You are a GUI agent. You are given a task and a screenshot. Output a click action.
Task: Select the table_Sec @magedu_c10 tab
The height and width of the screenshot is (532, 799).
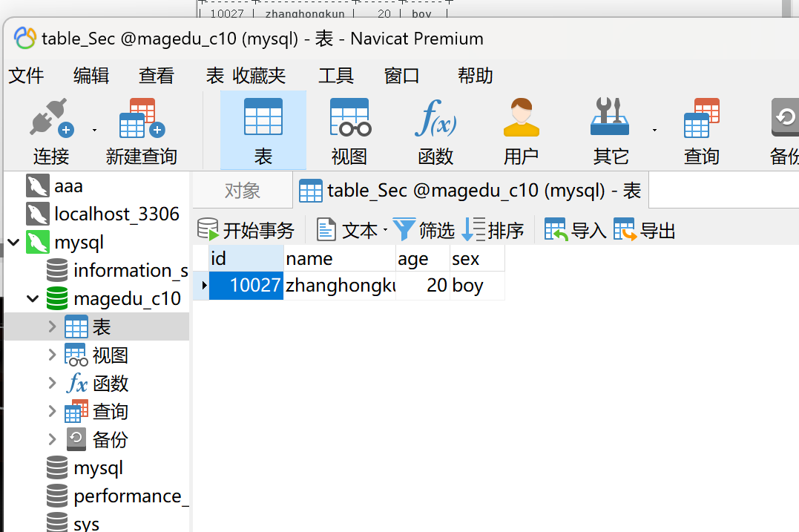tap(470, 191)
